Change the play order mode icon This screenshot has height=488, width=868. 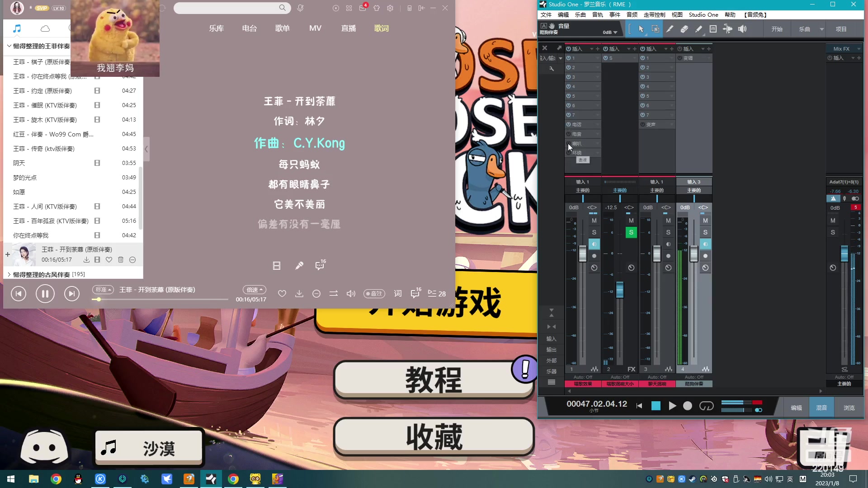click(x=334, y=294)
